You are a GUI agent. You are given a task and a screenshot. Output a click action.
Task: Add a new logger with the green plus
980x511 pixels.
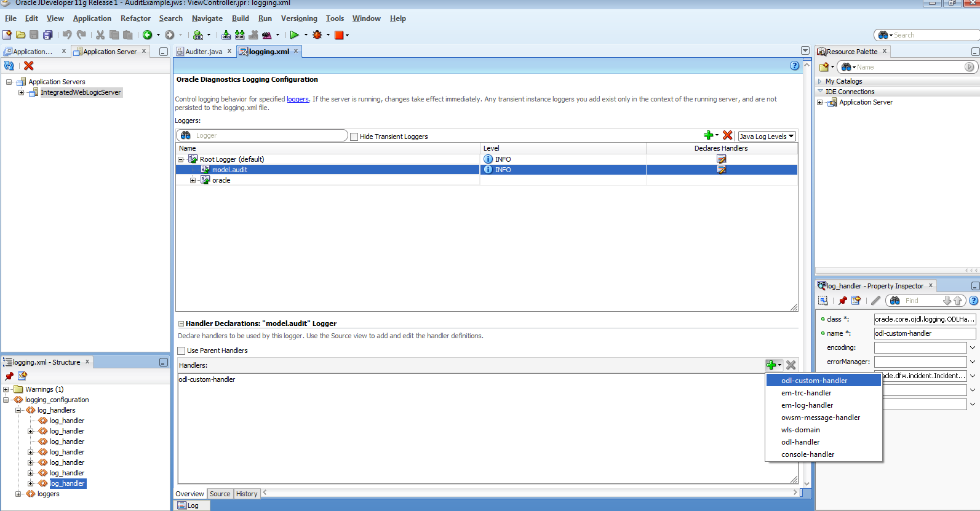[709, 135]
